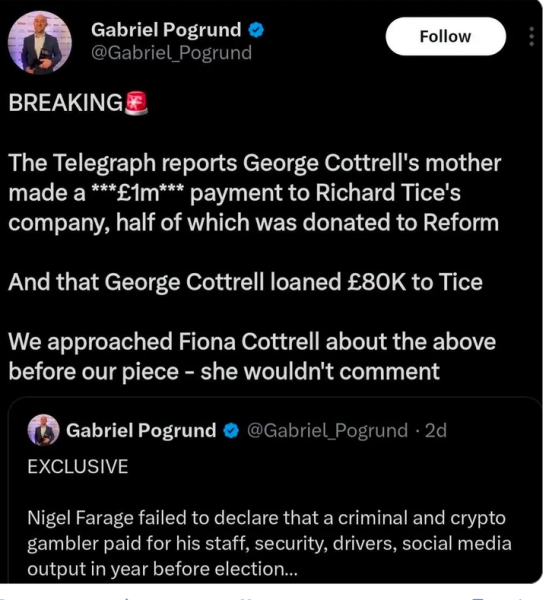The height and width of the screenshot is (600, 549).
Task: Click the ***£1m*** payment amount text
Action: click(138, 192)
